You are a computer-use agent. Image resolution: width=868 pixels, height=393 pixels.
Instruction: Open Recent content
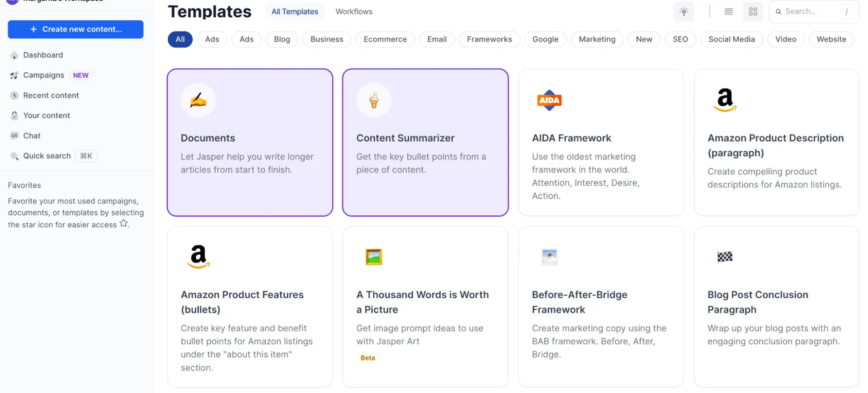click(51, 95)
